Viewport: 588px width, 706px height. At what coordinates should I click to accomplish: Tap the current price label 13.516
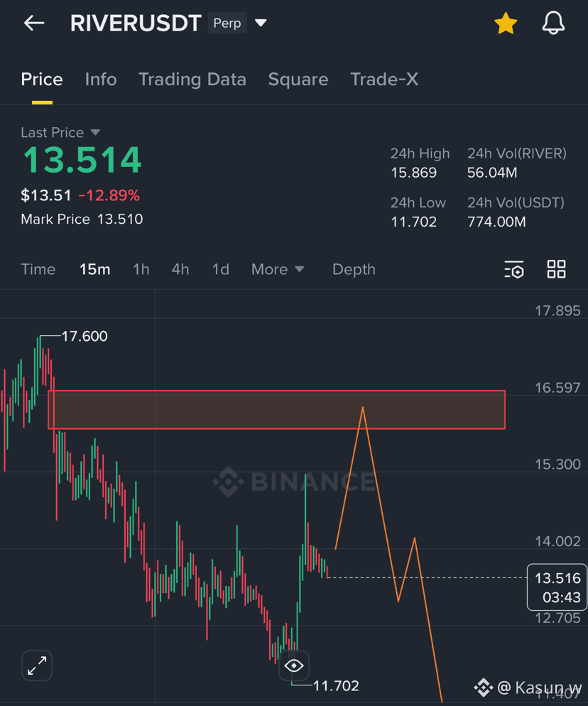click(x=557, y=587)
